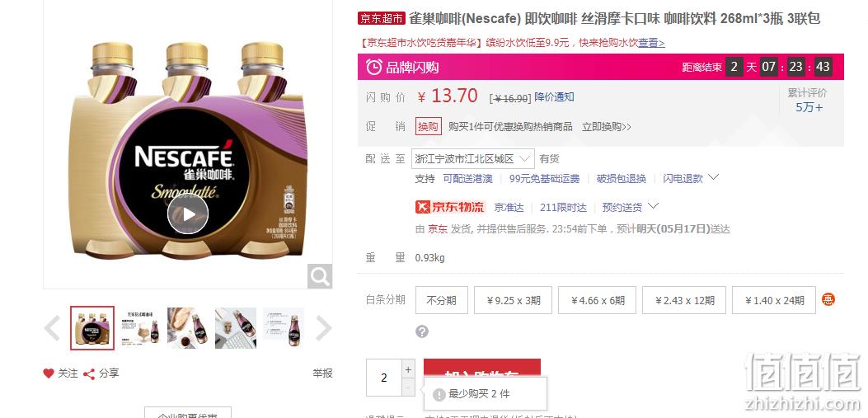Click the 降价通知 price alert link

554,97
